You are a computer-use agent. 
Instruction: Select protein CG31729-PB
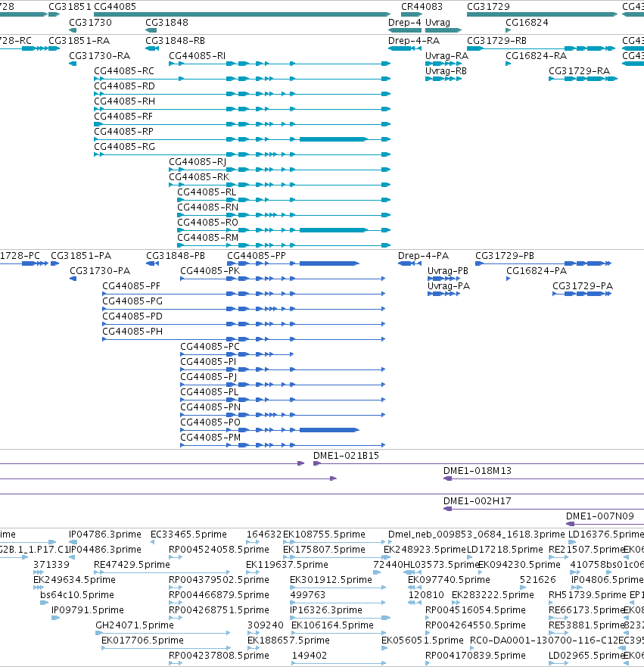click(543, 263)
